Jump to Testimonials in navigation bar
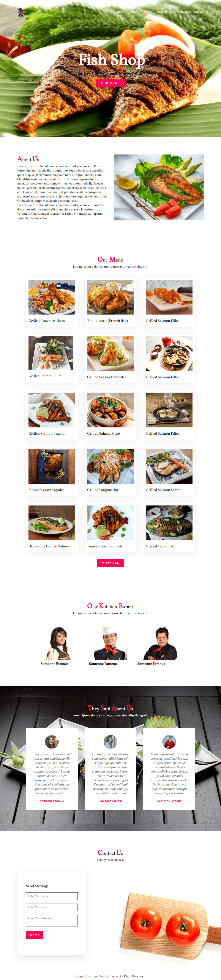Image resolution: width=221 pixels, height=980 pixels. [180, 12]
